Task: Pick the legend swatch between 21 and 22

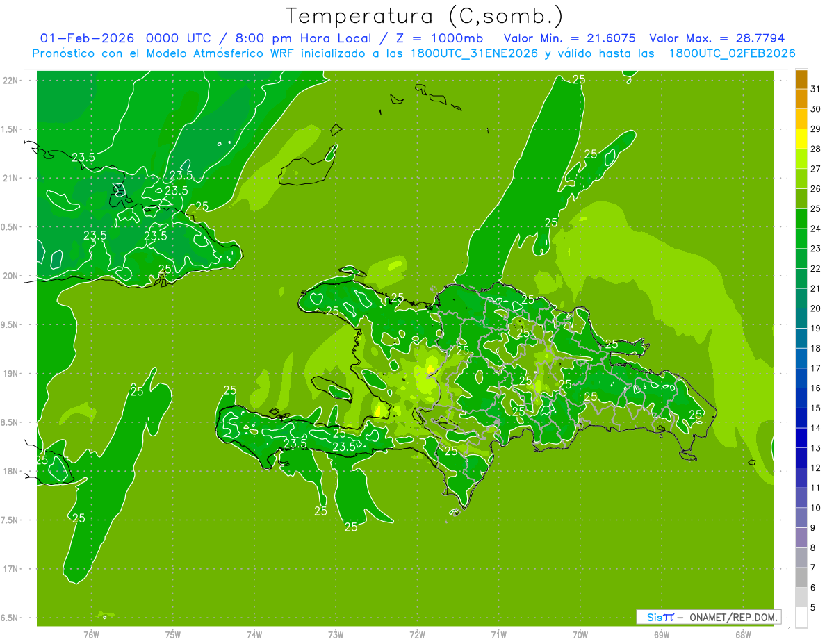Action: [x=801, y=279]
